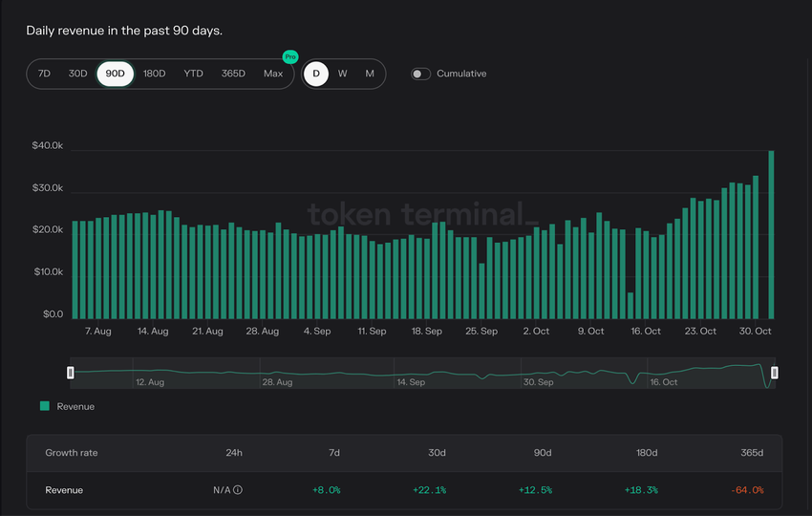This screenshot has height=516, width=812.
Task: Select the 7D time range
Action: (44, 74)
